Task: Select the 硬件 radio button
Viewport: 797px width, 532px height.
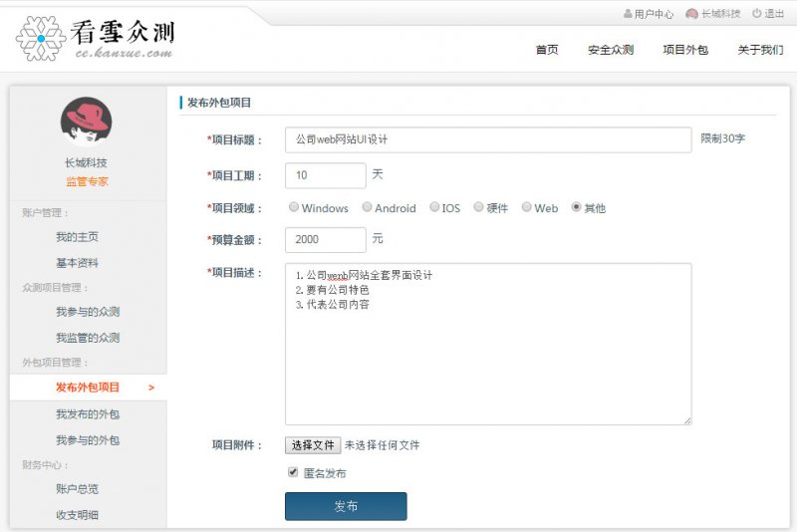Action: coord(478,207)
